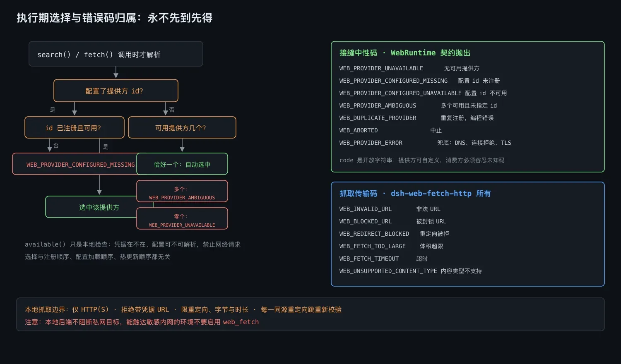Click the WEB_DUPLICATE_PROVIDER row
Image resolution: width=621 pixels, height=364 pixels.
[416, 118]
